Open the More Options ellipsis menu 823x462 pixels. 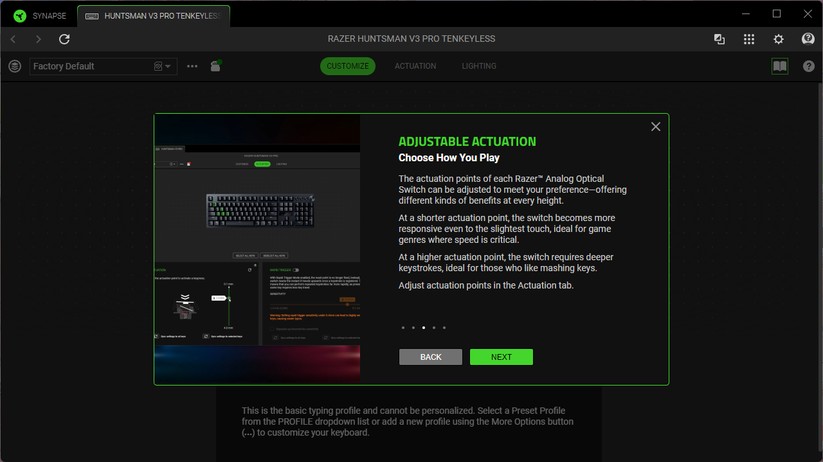[192, 66]
